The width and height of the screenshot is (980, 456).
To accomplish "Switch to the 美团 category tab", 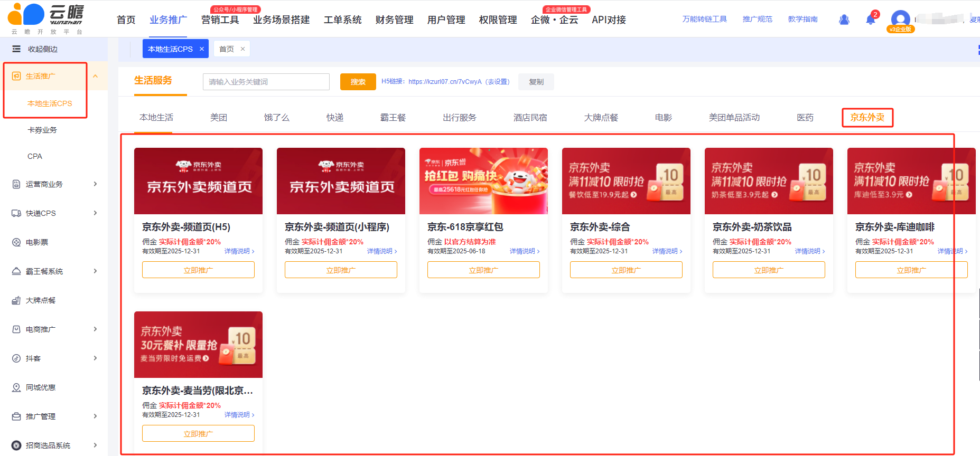I will pos(219,118).
